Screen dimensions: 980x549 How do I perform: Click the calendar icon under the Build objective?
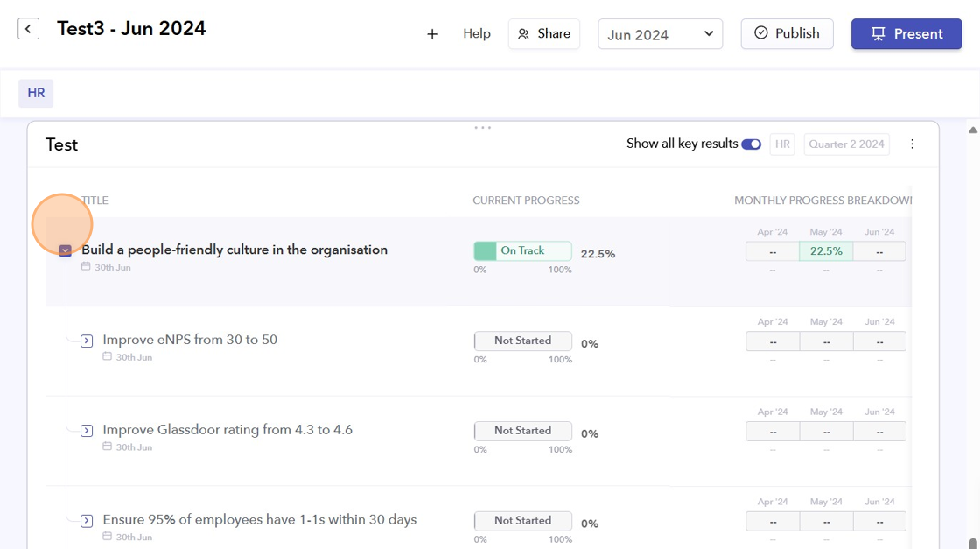click(x=86, y=267)
